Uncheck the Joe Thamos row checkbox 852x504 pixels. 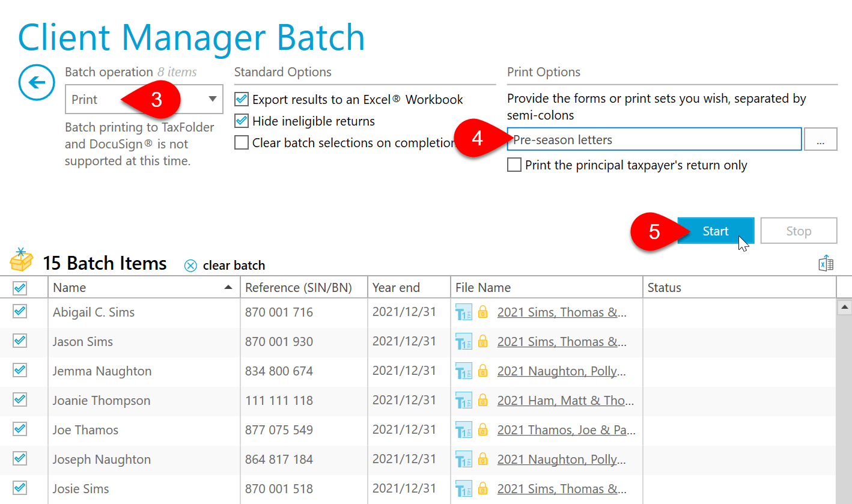point(20,429)
